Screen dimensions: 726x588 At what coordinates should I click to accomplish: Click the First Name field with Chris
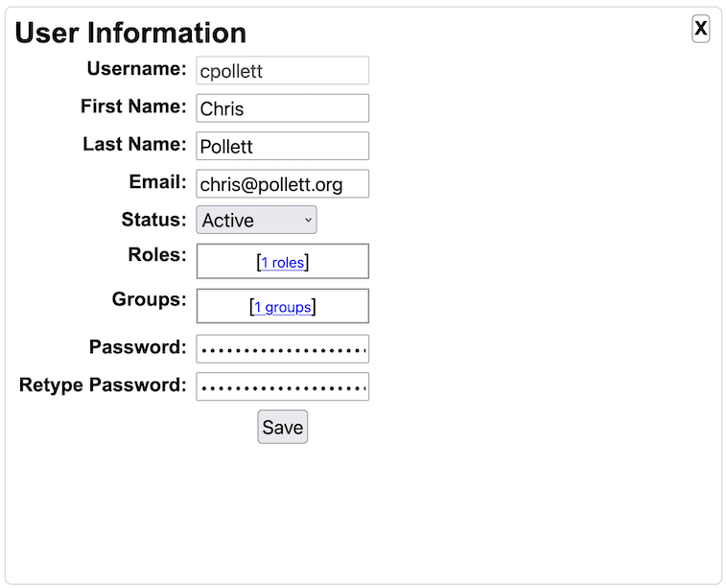point(282,108)
